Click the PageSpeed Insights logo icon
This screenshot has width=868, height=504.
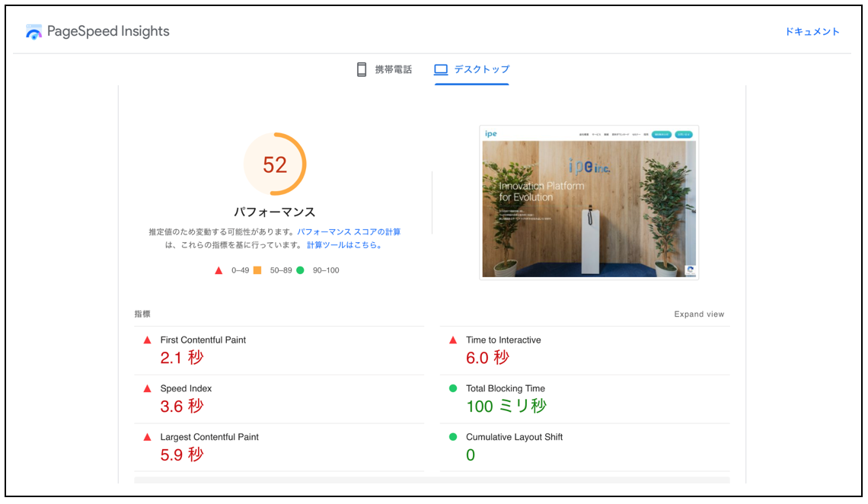(x=34, y=32)
